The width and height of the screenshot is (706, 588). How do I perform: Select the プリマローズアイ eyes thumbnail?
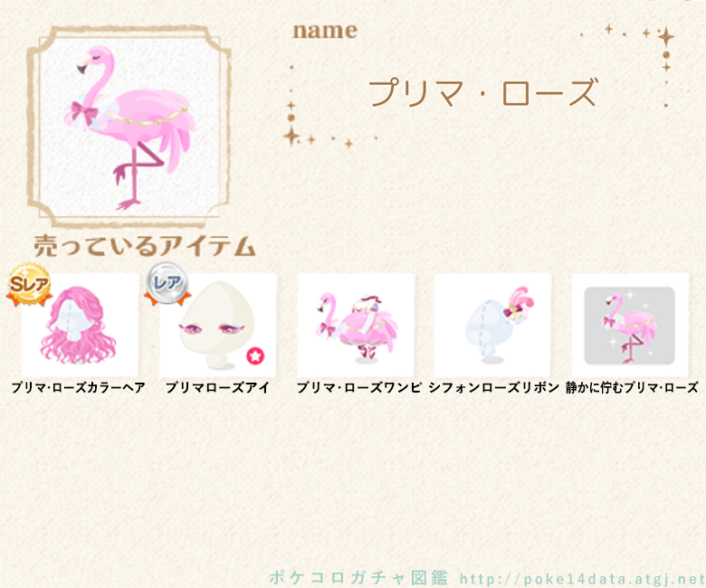click(218, 325)
